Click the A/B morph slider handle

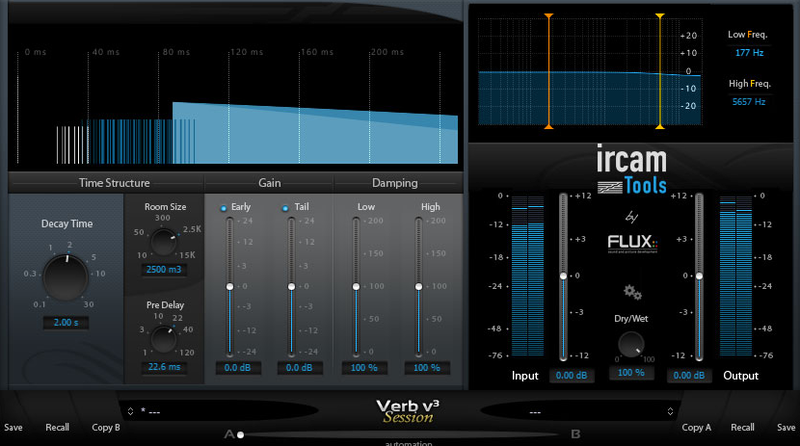click(240, 435)
